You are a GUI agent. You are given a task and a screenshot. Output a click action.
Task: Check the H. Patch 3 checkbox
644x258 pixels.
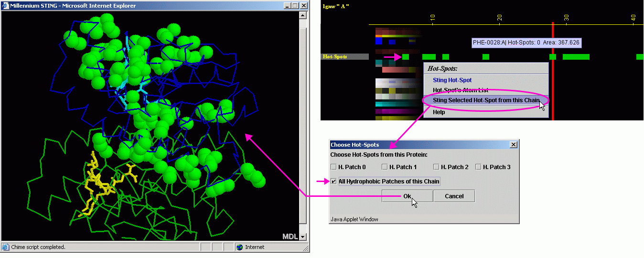pyautogui.click(x=478, y=167)
